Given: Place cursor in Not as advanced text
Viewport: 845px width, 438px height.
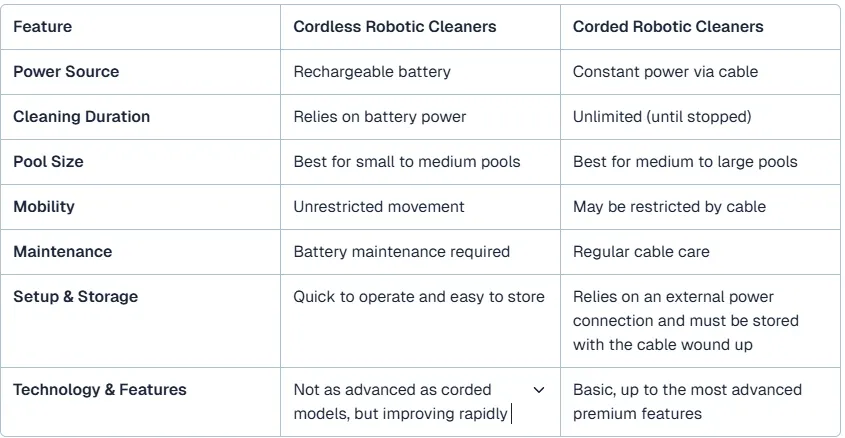Looking at the screenshot, I should coord(401,402).
